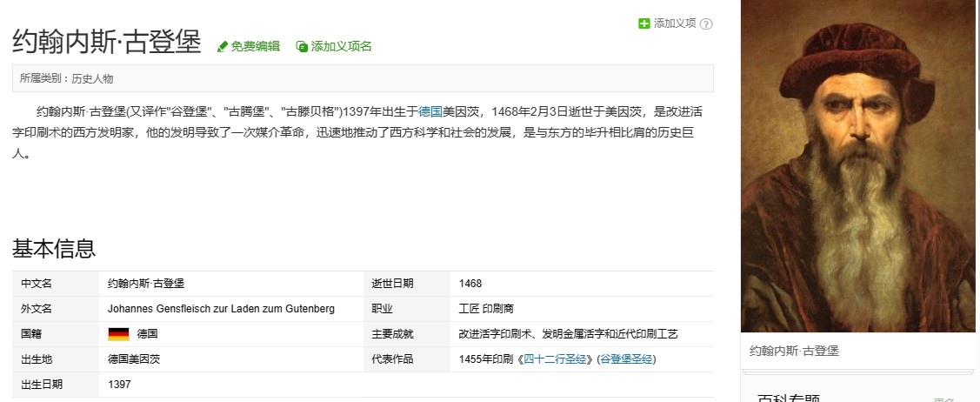This screenshot has height=402, width=980.
Task: Click the 改进活字印刷术 achievement value
Action: pos(568,334)
